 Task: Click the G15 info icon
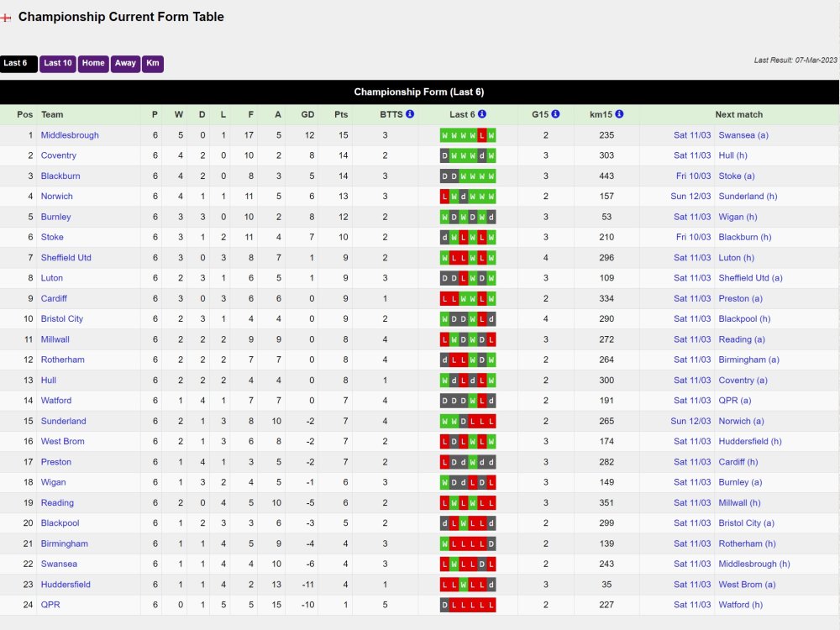(x=555, y=114)
